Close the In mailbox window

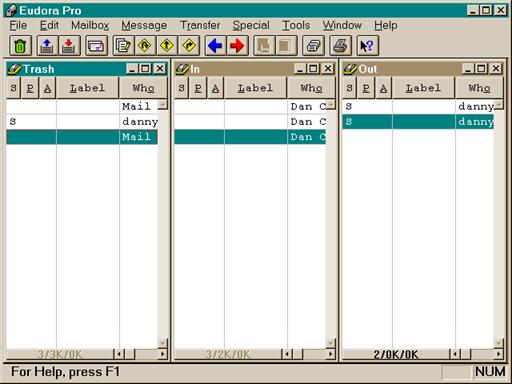328,69
